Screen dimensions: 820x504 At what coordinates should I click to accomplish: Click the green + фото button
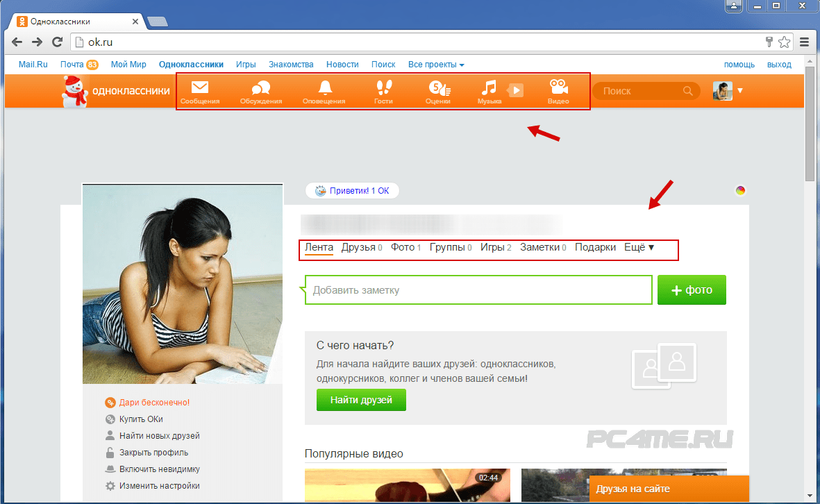click(692, 290)
